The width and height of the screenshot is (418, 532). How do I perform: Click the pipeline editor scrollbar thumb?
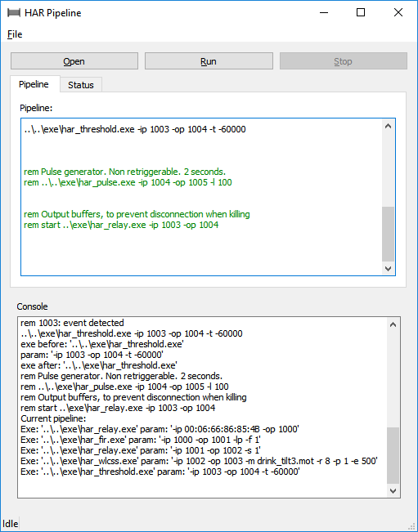point(388,234)
